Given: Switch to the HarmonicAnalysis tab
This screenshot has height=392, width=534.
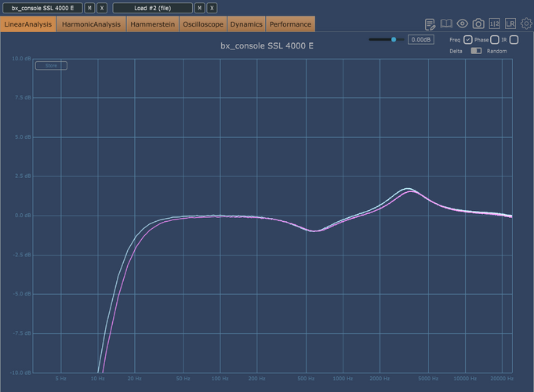Looking at the screenshot, I should click(x=91, y=24).
